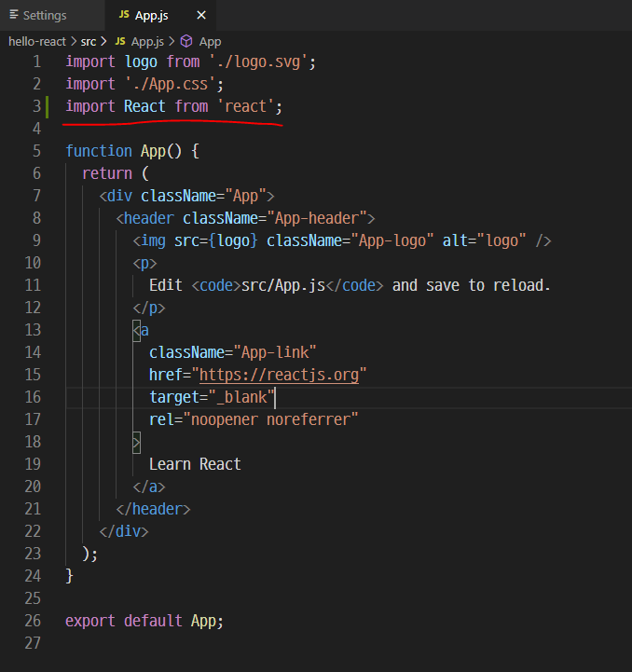Click 'function' keyword on line 5
The image size is (632, 672).
99,151
